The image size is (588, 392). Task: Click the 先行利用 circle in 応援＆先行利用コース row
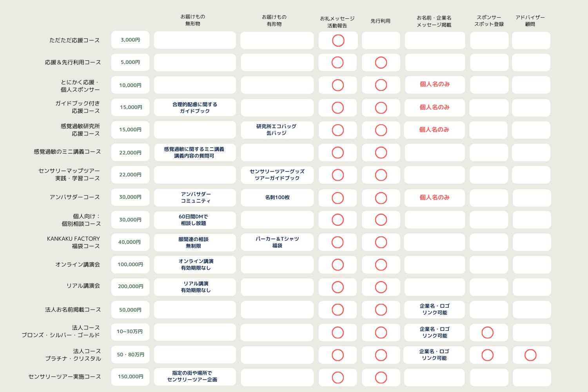(x=381, y=63)
